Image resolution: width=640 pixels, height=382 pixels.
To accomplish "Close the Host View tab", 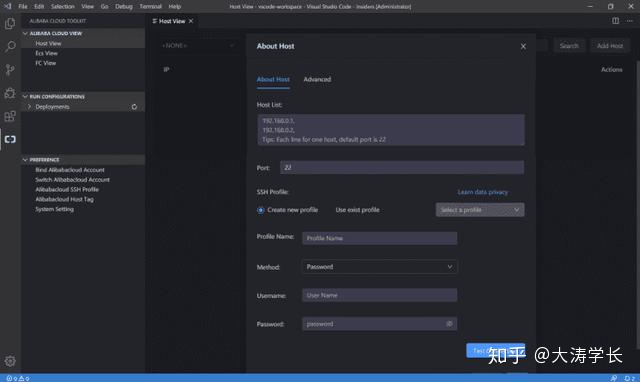I will 191,21.
